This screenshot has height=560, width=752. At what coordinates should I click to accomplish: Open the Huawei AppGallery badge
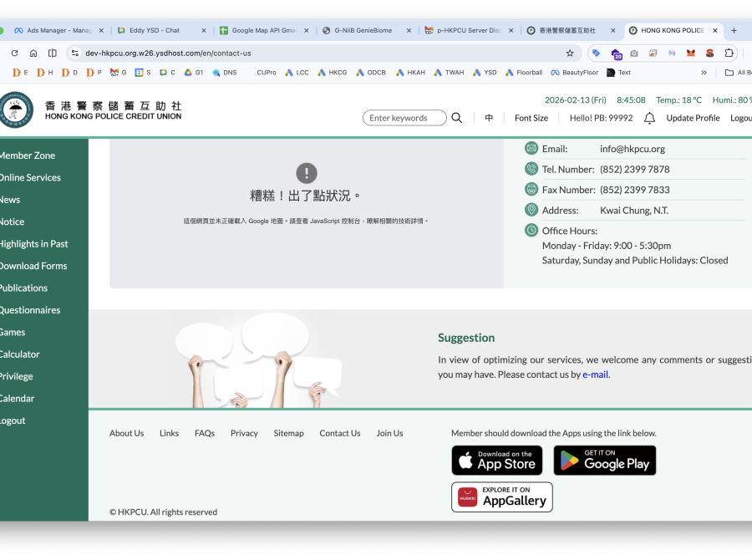point(501,497)
